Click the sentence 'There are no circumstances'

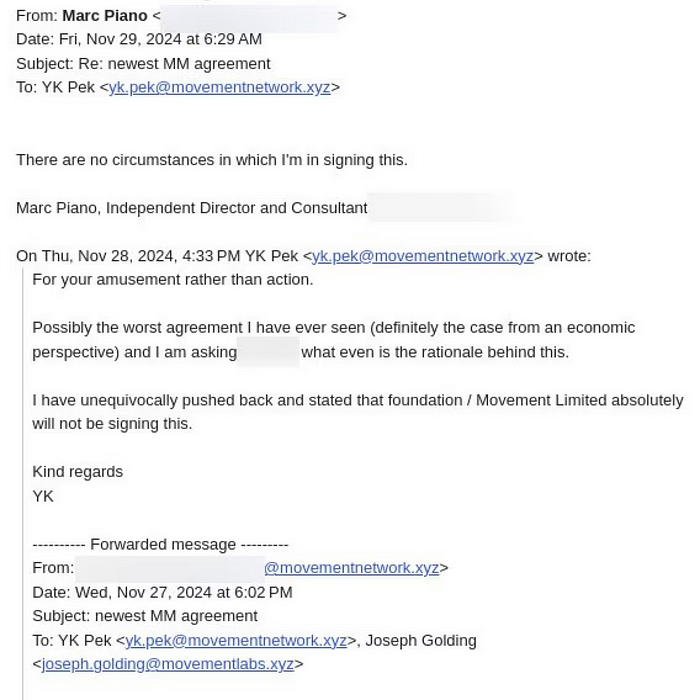(x=212, y=160)
